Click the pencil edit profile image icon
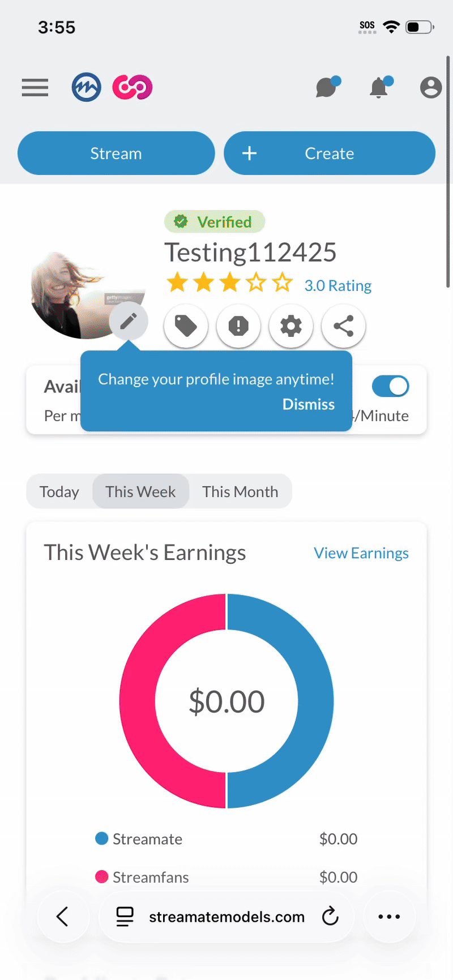Screen dimensions: 453x980 (129, 322)
